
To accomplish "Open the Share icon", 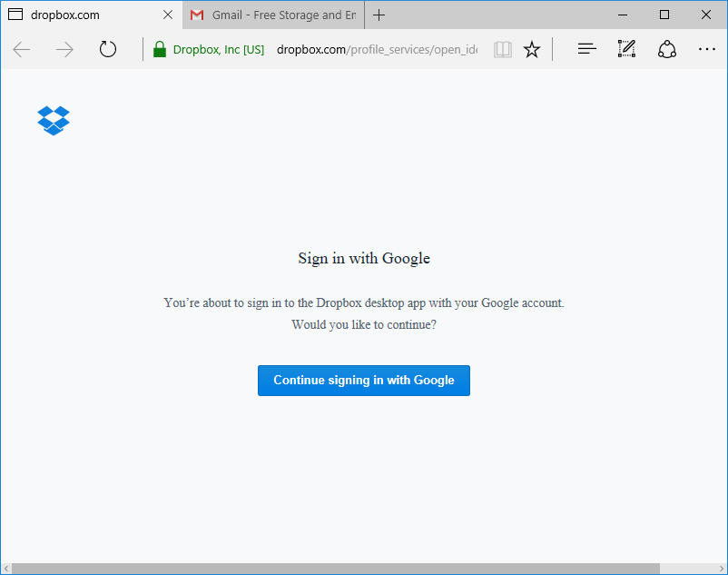I will [x=666, y=49].
